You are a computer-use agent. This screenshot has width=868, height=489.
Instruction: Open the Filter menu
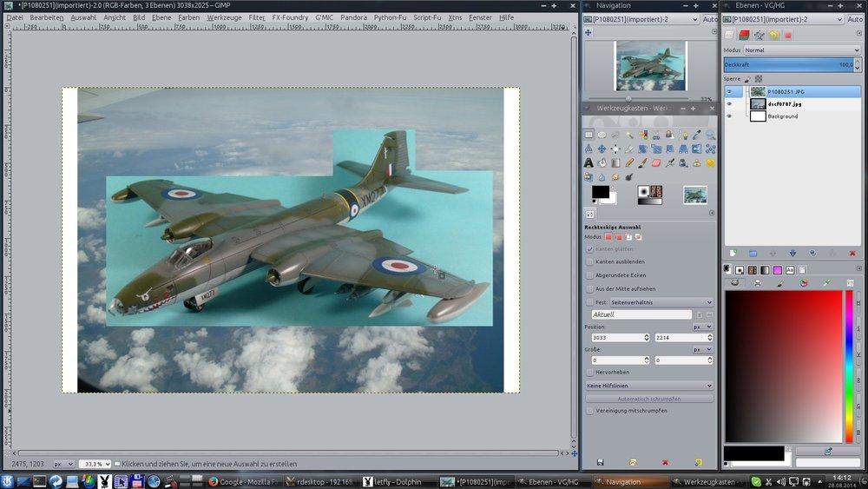tap(257, 17)
